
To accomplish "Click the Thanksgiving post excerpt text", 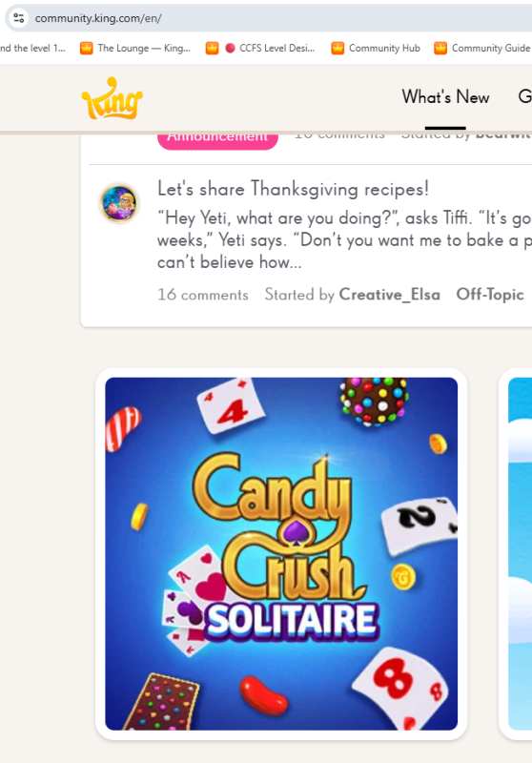I will point(344,240).
